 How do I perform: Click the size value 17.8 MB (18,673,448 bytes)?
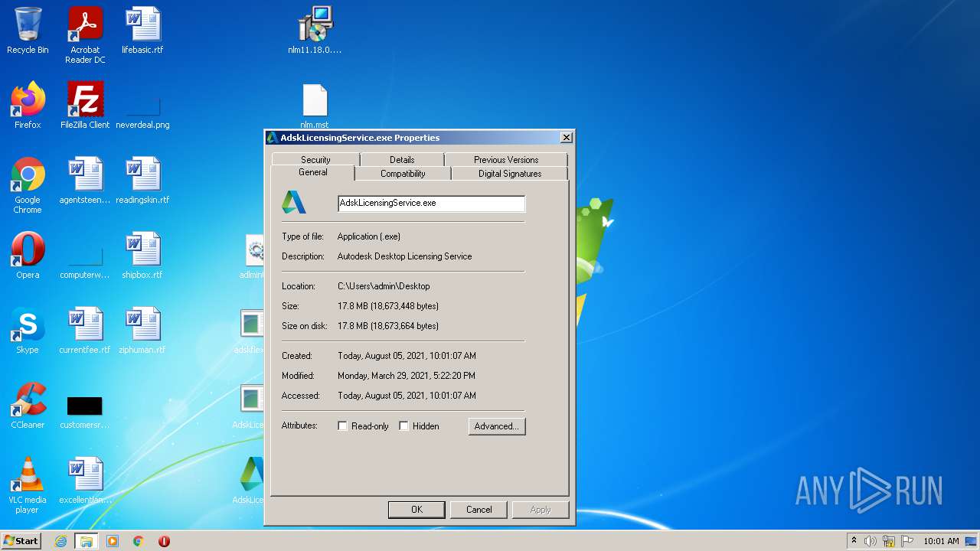(x=388, y=306)
